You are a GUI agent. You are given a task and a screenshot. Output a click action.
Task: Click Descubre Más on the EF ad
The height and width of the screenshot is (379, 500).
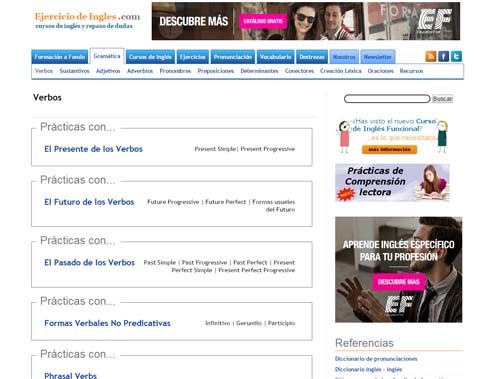(399, 282)
